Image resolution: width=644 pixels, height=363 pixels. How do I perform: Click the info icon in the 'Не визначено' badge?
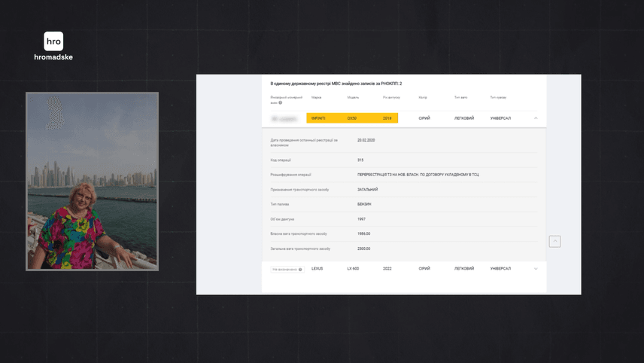[300, 269]
